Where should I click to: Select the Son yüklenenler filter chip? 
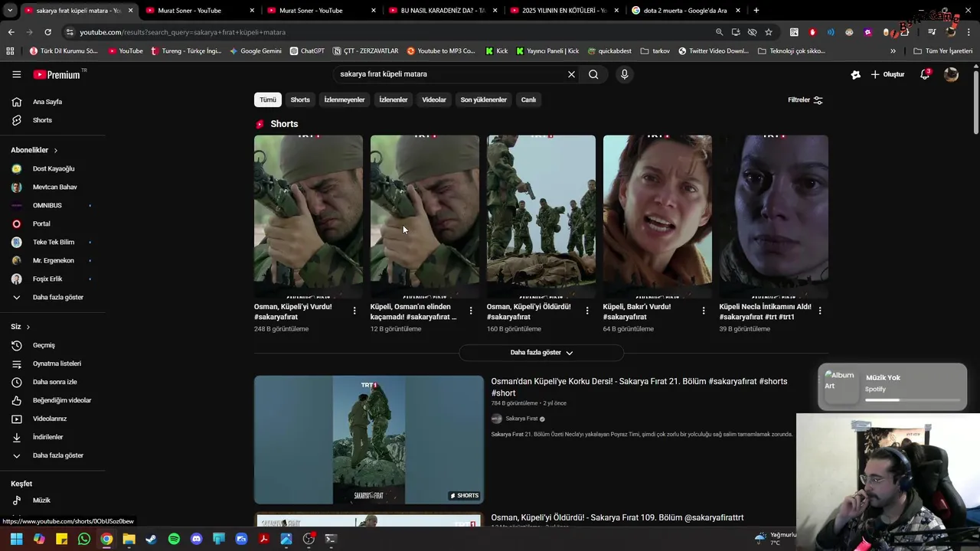point(484,99)
